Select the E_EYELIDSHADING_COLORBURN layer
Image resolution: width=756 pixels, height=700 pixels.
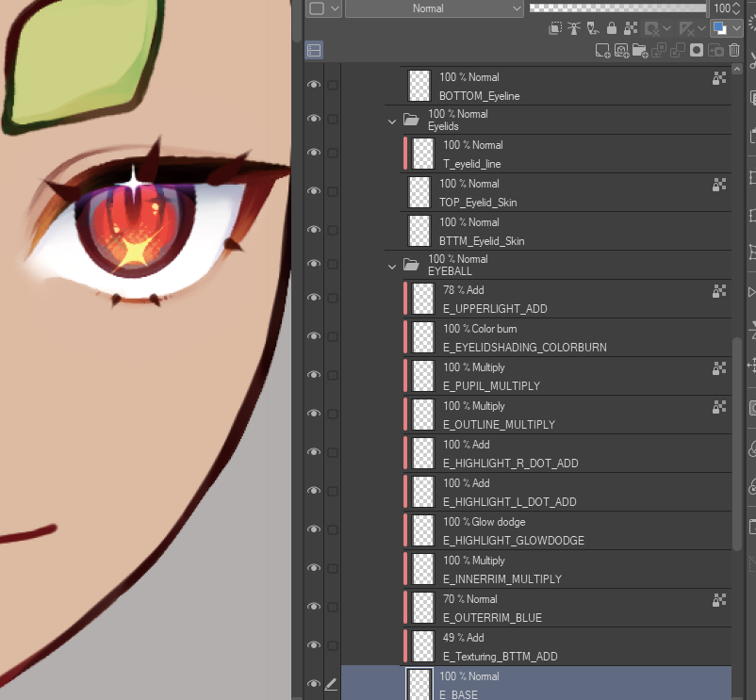(x=567, y=337)
